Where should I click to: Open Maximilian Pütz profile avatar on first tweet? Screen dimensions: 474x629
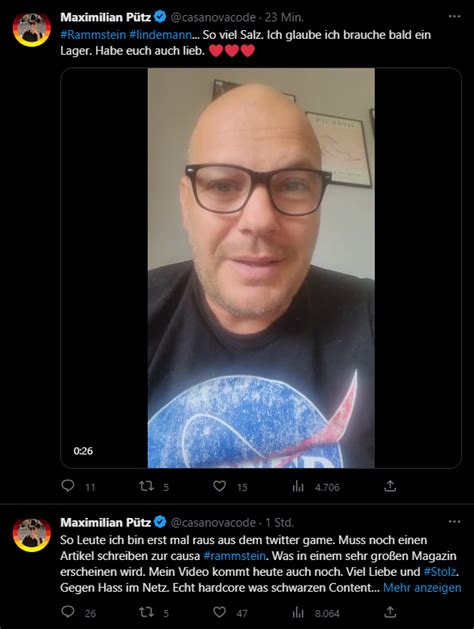[x=32, y=29]
